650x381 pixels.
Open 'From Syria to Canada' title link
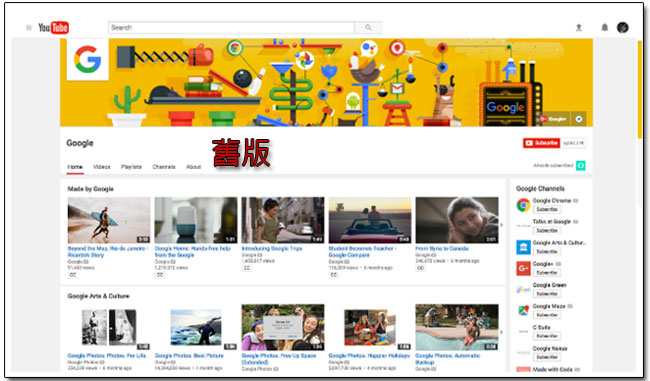click(442, 248)
